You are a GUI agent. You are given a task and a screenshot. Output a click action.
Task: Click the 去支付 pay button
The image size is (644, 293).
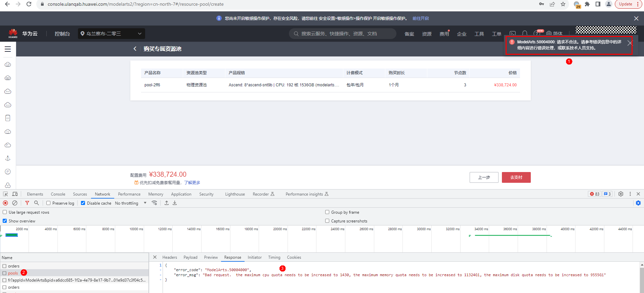click(x=516, y=177)
